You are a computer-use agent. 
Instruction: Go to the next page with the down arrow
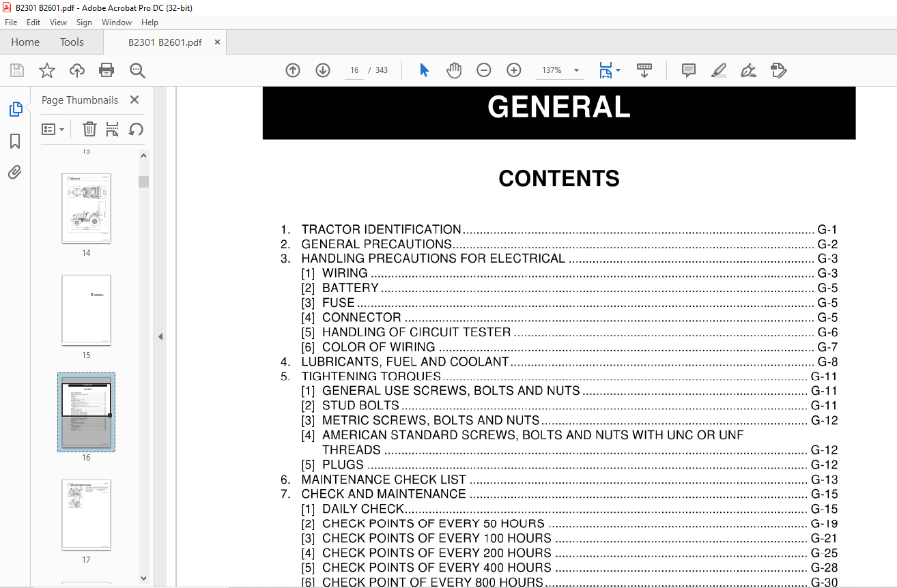(x=323, y=70)
